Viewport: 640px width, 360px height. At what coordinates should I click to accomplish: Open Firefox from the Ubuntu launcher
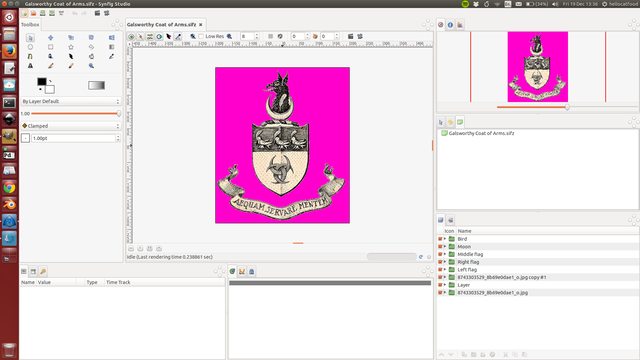point(9,51)
